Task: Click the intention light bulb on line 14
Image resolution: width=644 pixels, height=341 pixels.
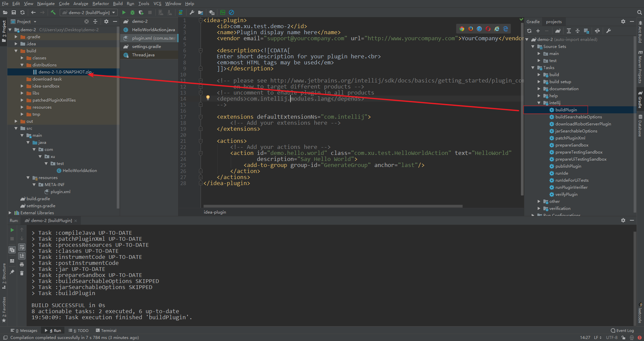Action: pos(208,98)
